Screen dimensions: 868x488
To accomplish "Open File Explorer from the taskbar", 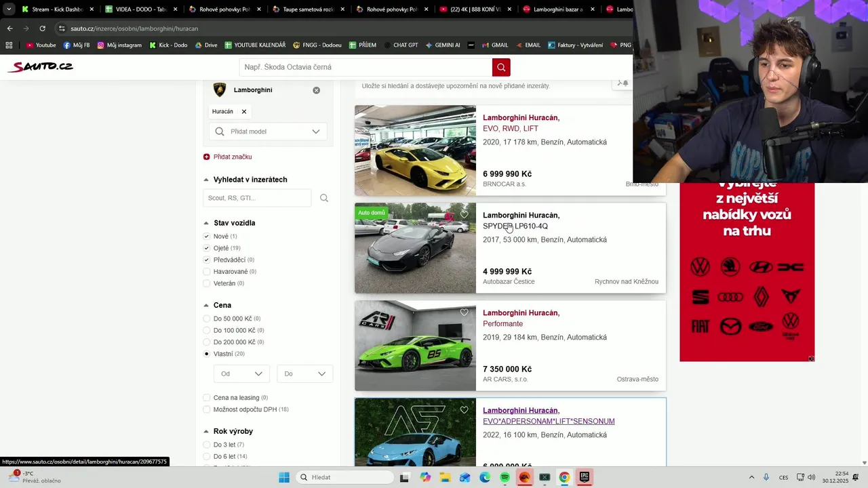I will coord(445,477).
